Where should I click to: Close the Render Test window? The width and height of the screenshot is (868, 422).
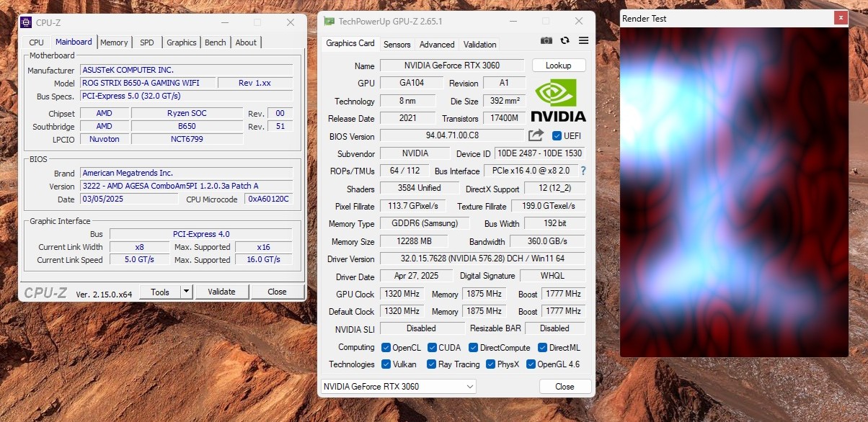coord(841,19)
